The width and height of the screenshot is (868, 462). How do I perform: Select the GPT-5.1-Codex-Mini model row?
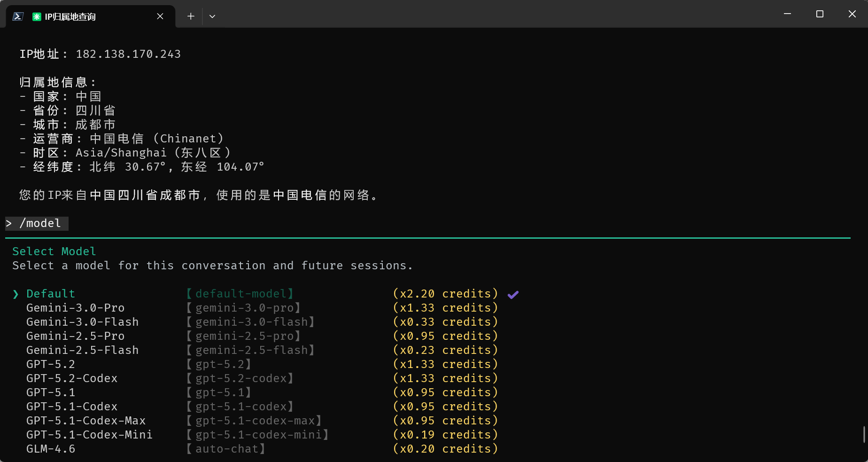coord(89,435)
